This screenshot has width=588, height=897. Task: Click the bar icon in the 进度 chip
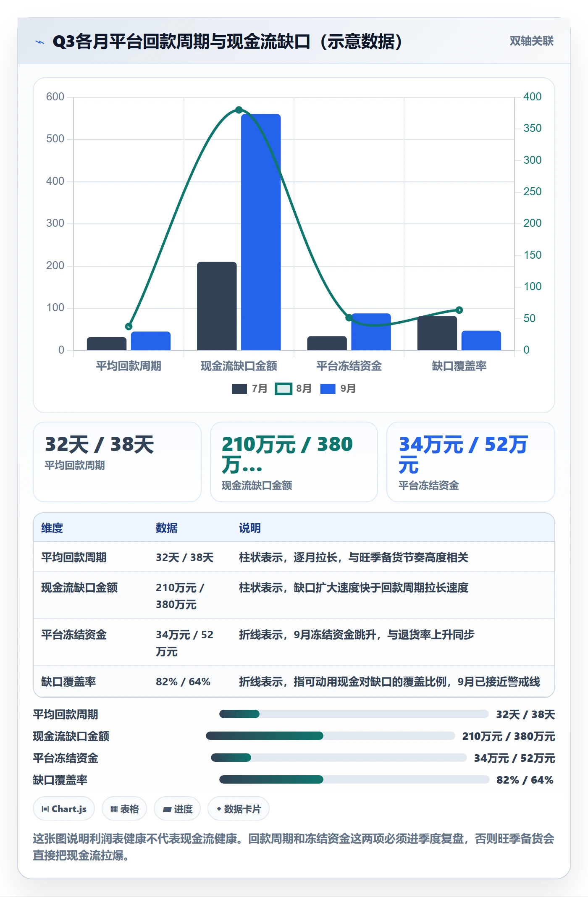point(167,810)
